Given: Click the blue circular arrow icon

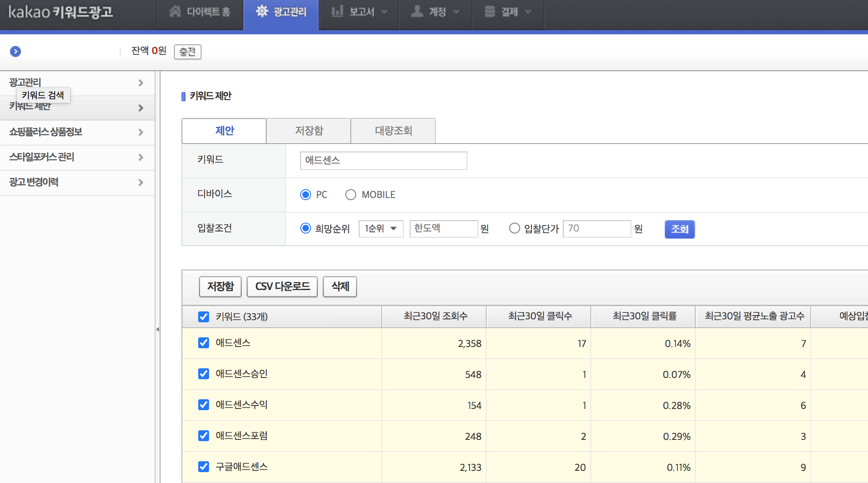Looking at the screenshot, I should point(15,51).
